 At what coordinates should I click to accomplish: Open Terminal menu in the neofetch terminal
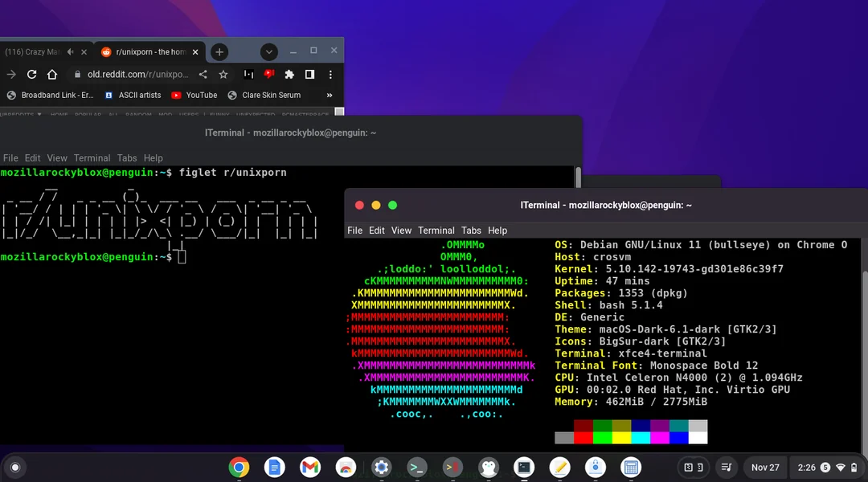click(436, 231)
